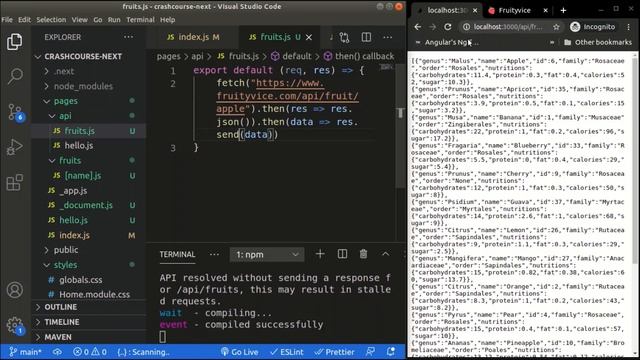This screenshot has height=360, width=640.
Task: Open the Accounts menu icon
Action: 15,290
